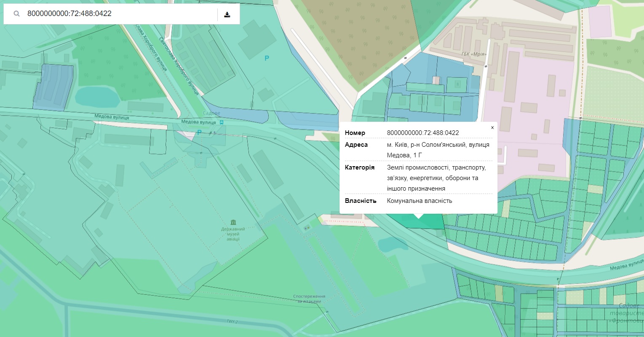
Task: Click the address text in popup
Action: click(438, 150)
